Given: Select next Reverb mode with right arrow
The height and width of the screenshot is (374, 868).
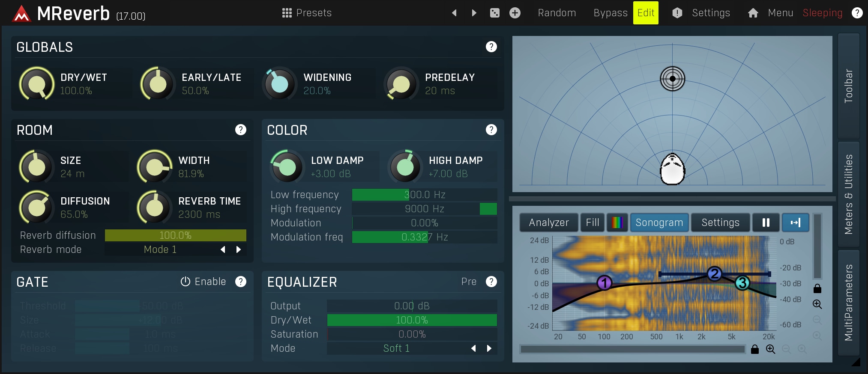Looking at the screenshot, I should [x=239, y=249].
